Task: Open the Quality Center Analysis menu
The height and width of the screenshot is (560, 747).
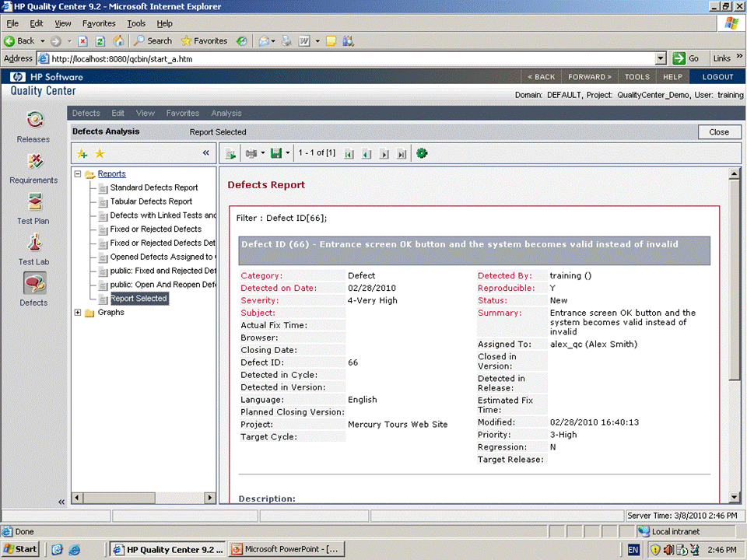Action: (226, 114)
